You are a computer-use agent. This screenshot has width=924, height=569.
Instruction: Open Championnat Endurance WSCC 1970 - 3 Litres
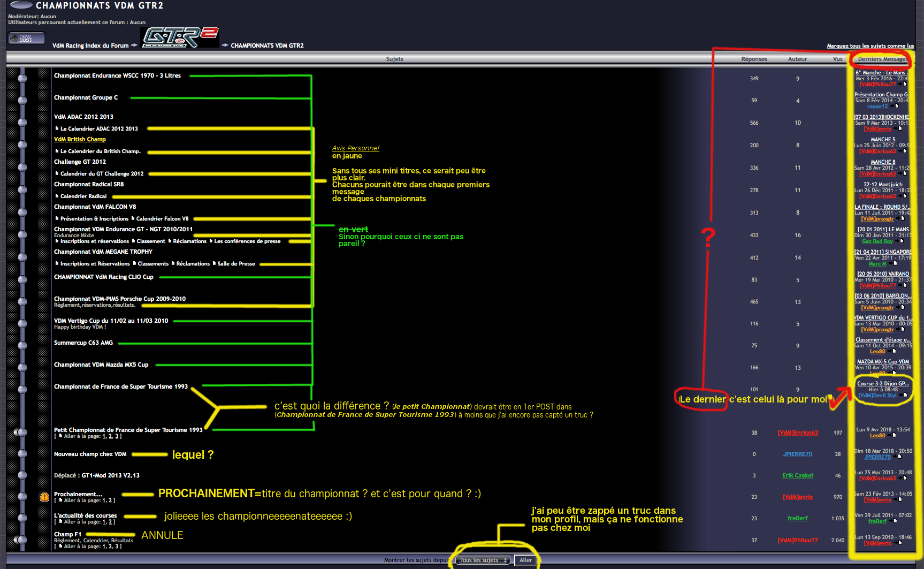point(117,75)
